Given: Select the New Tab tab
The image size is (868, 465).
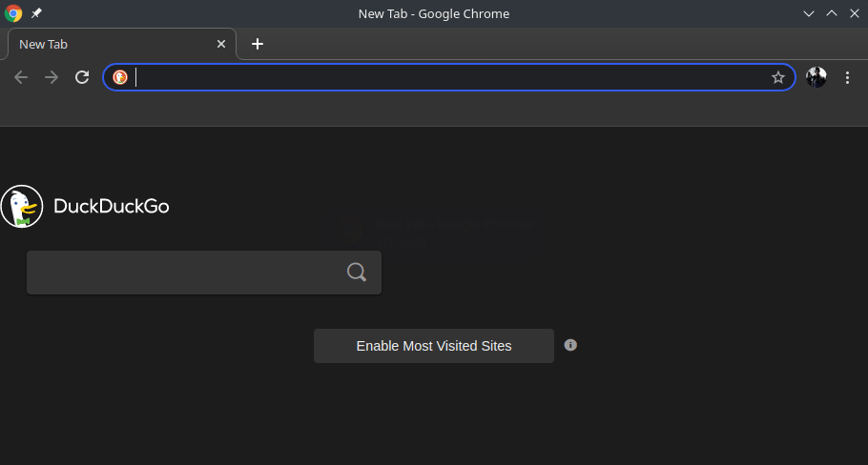Looking at the screenshot, I should coord(122,44).
